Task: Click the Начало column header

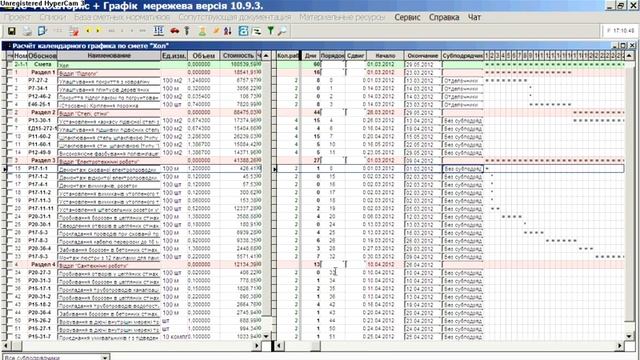Action: pos(385,56)
